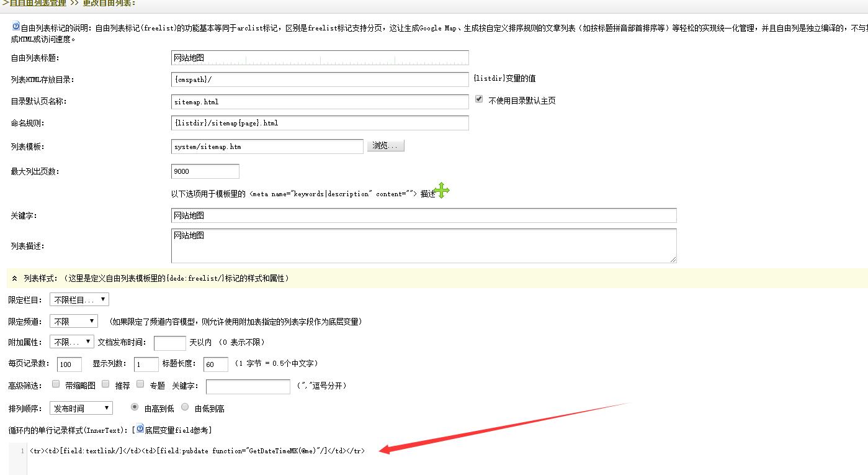Click the help icon beside freelist tag description
The width and height of the screenshot is (868, 475).
pyautogui.click(x=16, y=27)
